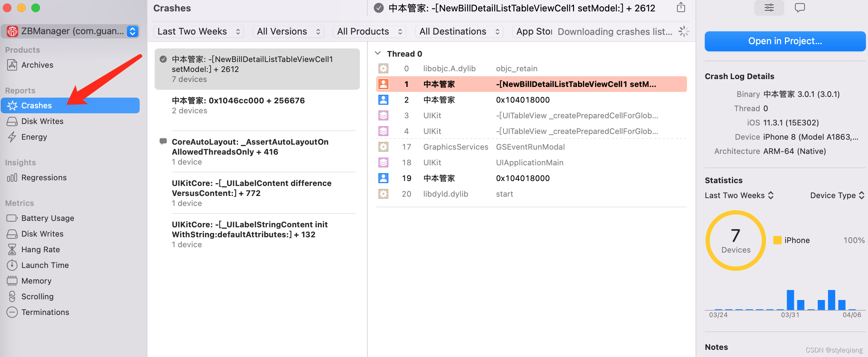Open the Energy report
The height and width of the screenshot is (357, 868).
click(x=34, y=137)
